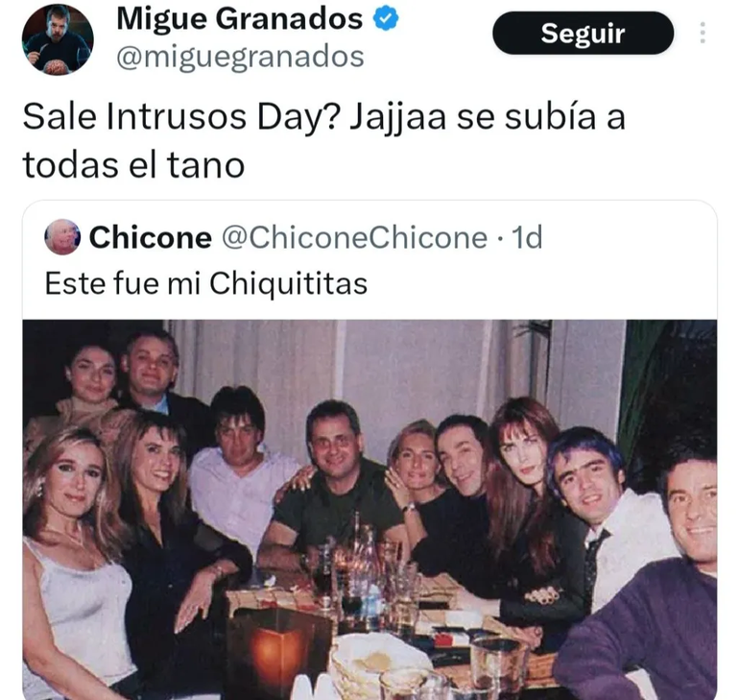This screenshot has height=700, width=739.
Task: Click the word 'Jajjaa' in tweet
Action: [x=397, y=118]
